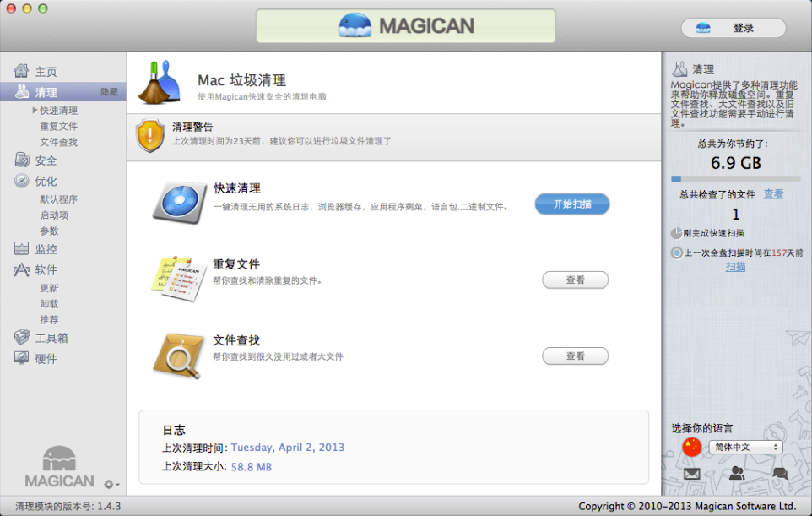Open 默认程序 under 优化

(58, 199)
